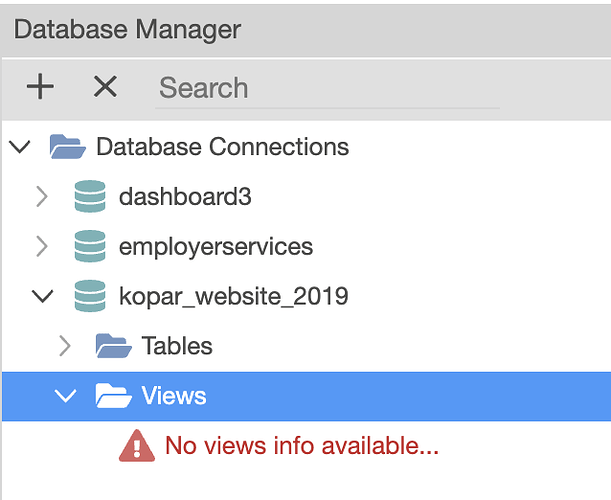The height and width of the screenshot is (500, 611).
Task: Focus the Search input field
Action: [x=327, y=88]
